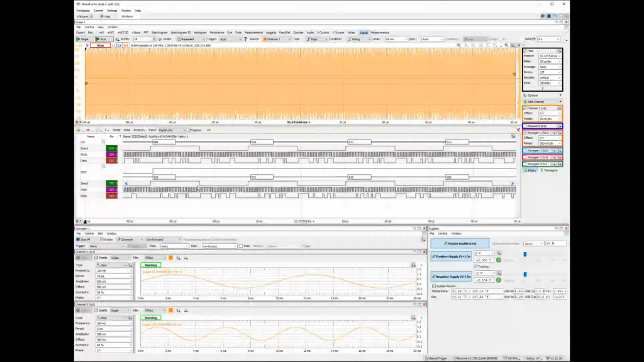Click gear icon at Wavegen Channel 2 plot corner
The image size is (644, 362).
point(413,317)
